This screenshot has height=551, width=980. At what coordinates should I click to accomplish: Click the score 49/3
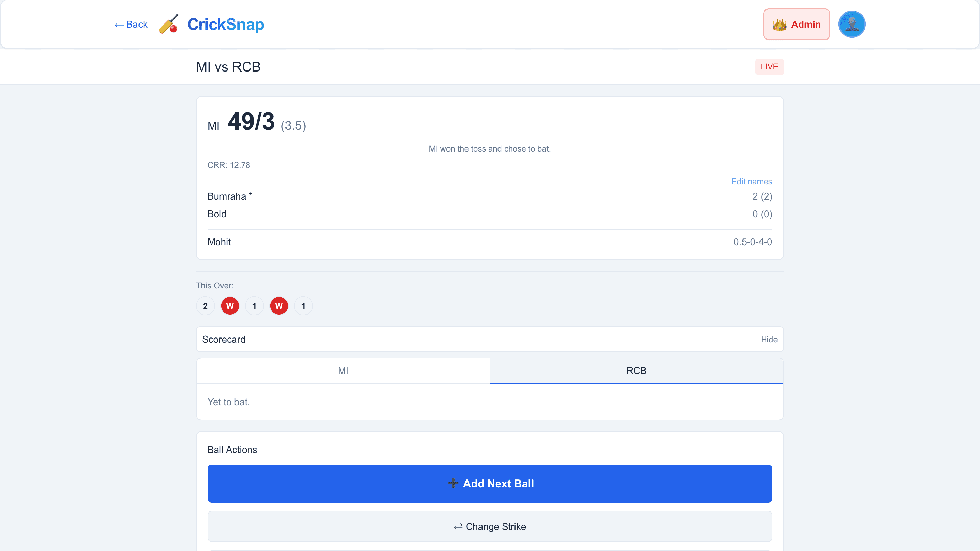coord(251,122)
